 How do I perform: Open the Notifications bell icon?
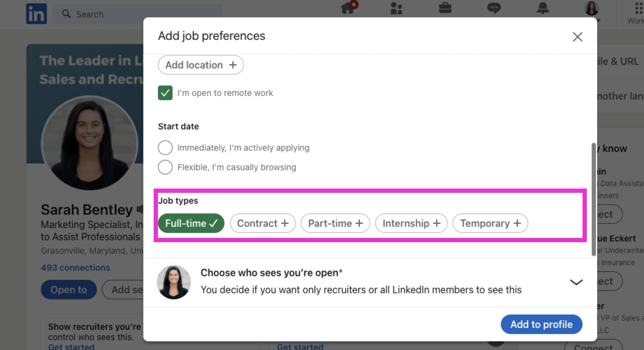point(543,8)
